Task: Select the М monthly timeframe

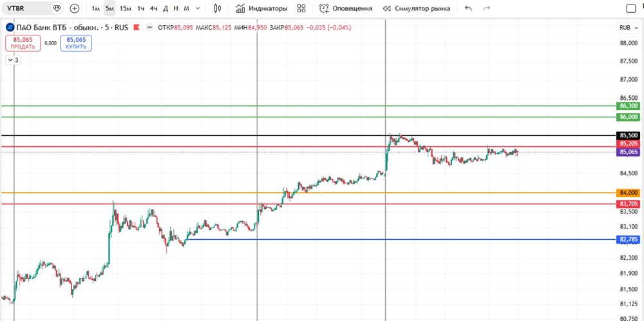Action: (187, 8)
